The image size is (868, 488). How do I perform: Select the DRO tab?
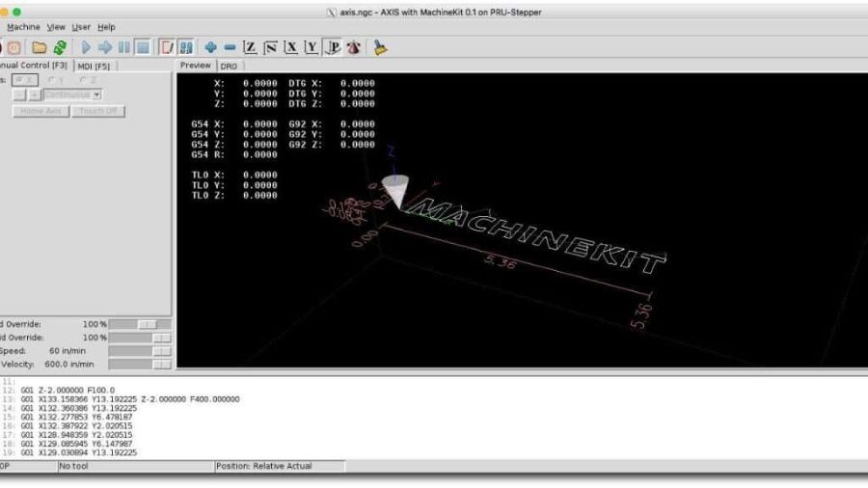pyautogui.click(x=229, y=67)
